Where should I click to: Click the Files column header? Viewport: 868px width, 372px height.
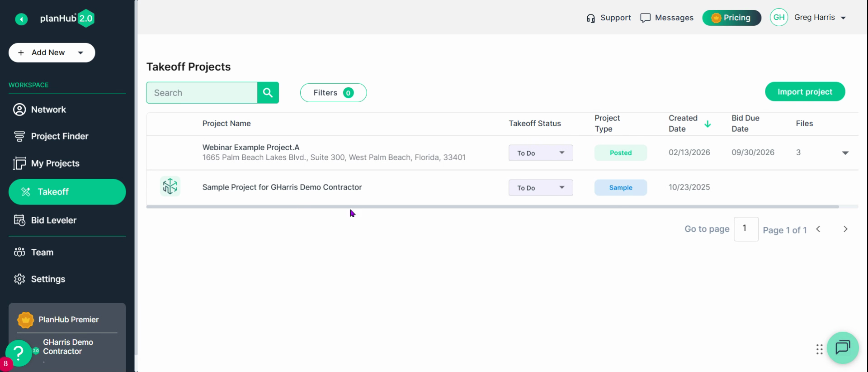(x=804, y=124)
